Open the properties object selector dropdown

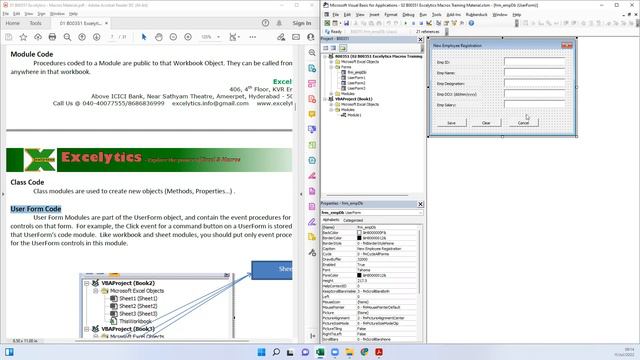[420, 213]
